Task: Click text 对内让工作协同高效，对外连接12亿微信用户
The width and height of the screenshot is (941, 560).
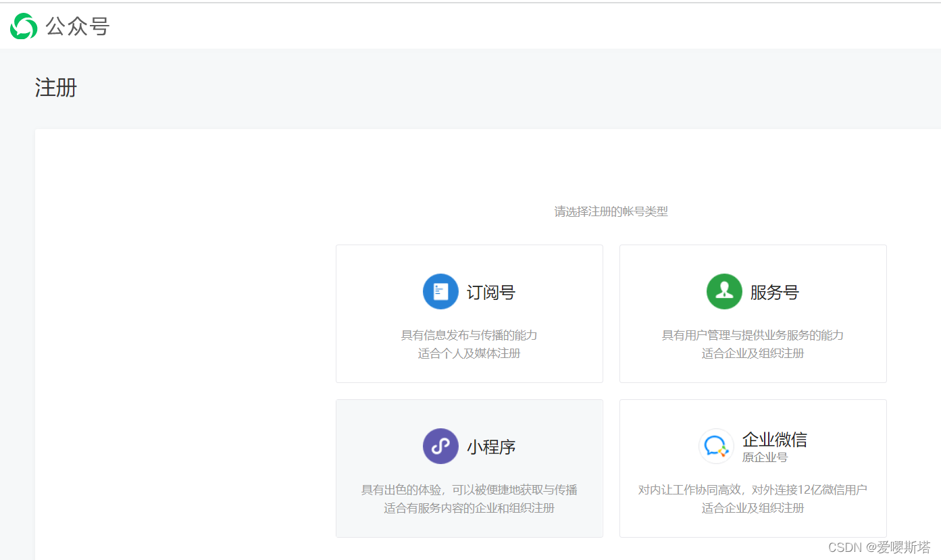Action: coord(753,490)
